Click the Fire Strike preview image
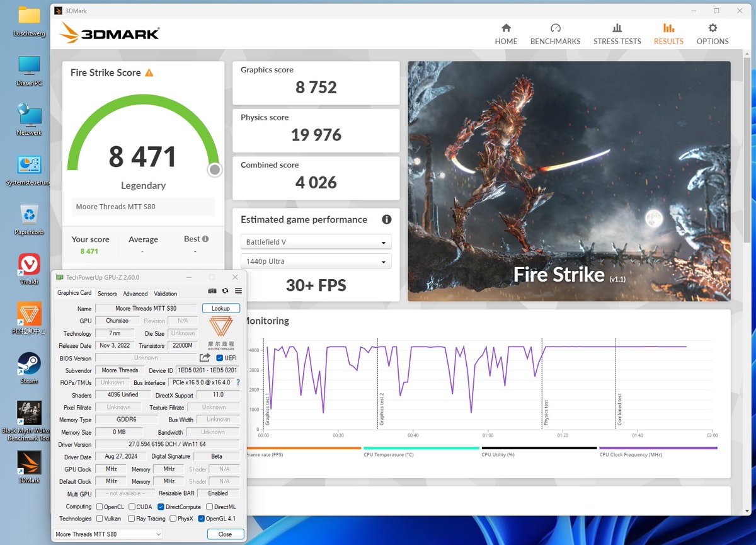The height and width of the screenshot is (545, 756). [569, 181]
